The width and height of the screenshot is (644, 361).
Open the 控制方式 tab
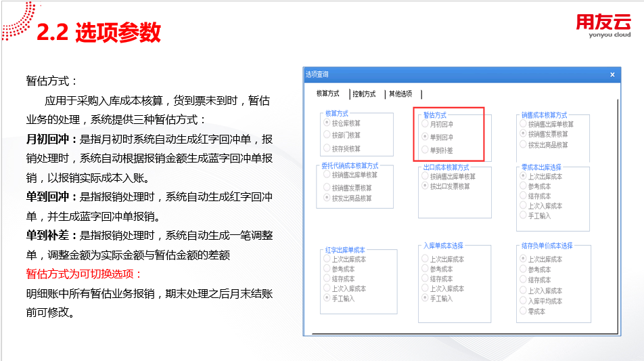click(x=364, y=94)
